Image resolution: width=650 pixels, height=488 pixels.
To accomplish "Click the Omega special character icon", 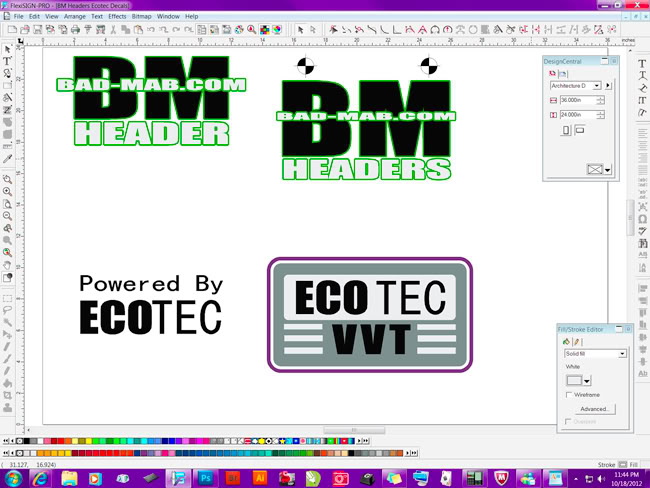I will tap(643, 219).
